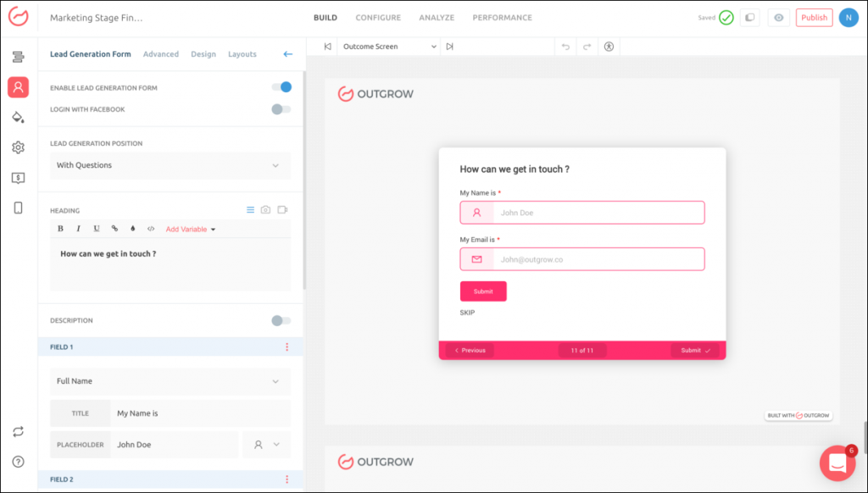The width and height of the screenshot is (868, 493).
Task: Insert an image using the camera icon
Action: click(264, 209)
